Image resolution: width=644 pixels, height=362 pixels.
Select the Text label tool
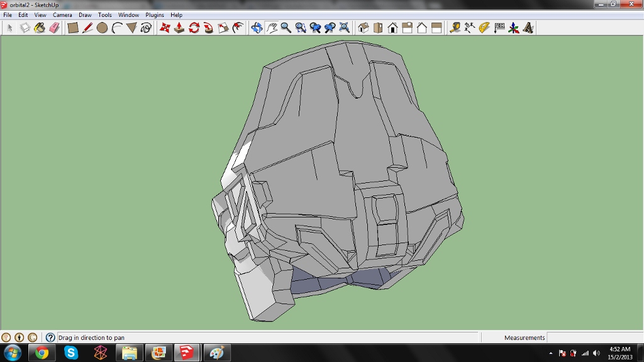pos(499,28)
